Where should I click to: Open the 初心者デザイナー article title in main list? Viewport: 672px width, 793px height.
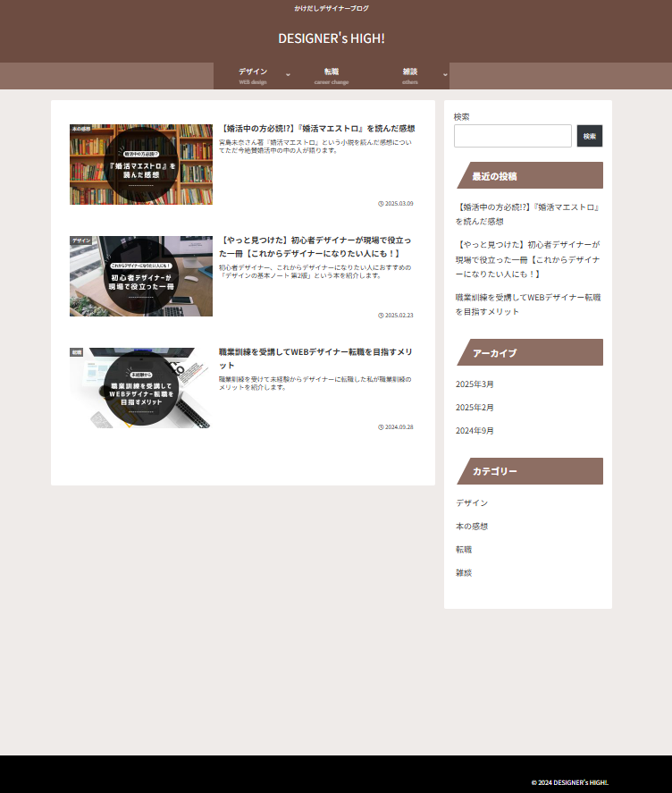tap(315, 247)
